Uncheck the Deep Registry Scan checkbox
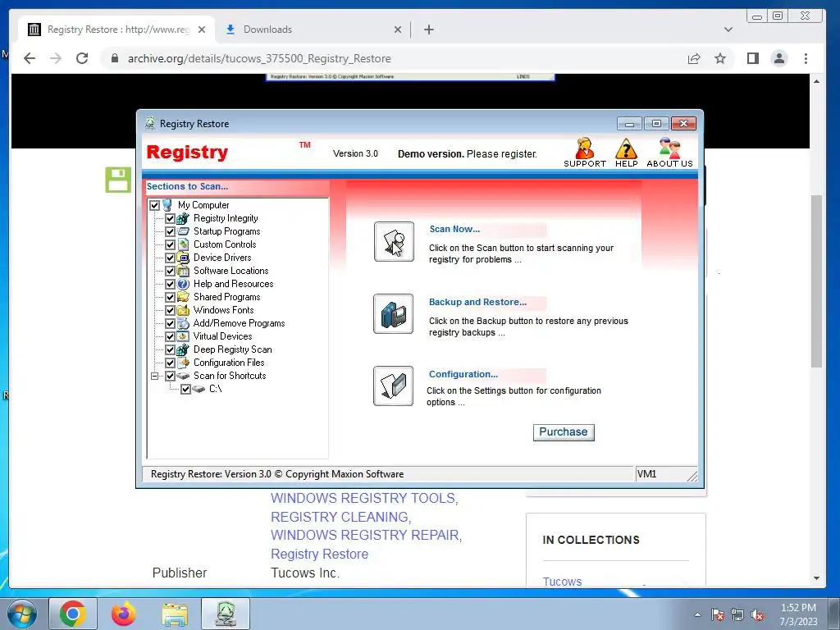 [171, 349]
